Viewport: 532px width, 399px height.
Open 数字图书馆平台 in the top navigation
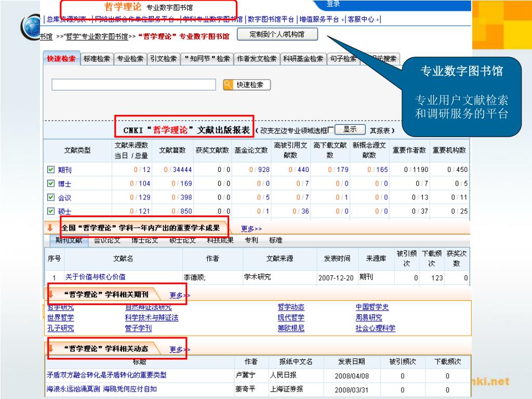pos(271,19)
